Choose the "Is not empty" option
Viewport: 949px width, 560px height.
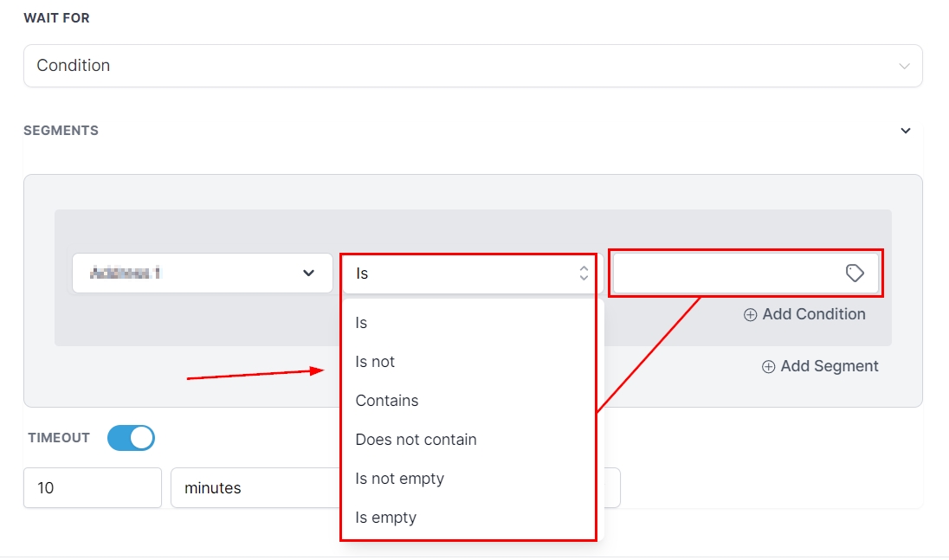click(x=399, y=479)
